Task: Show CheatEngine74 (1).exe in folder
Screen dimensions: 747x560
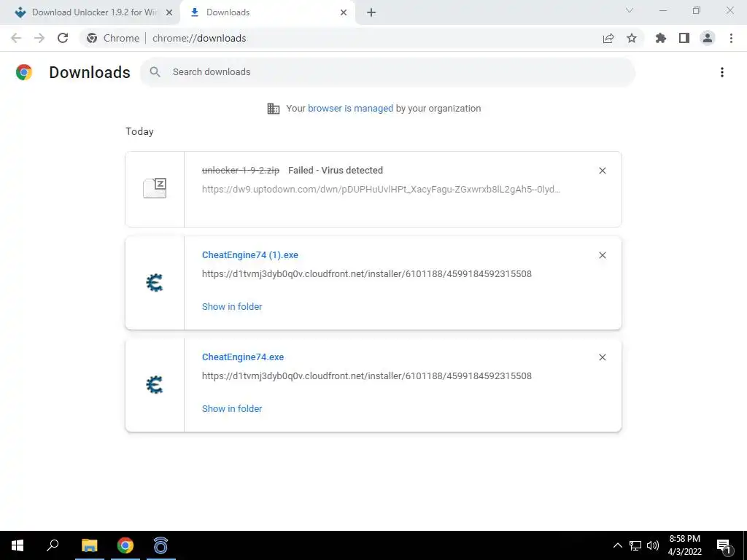Action: tap(232, 307)
